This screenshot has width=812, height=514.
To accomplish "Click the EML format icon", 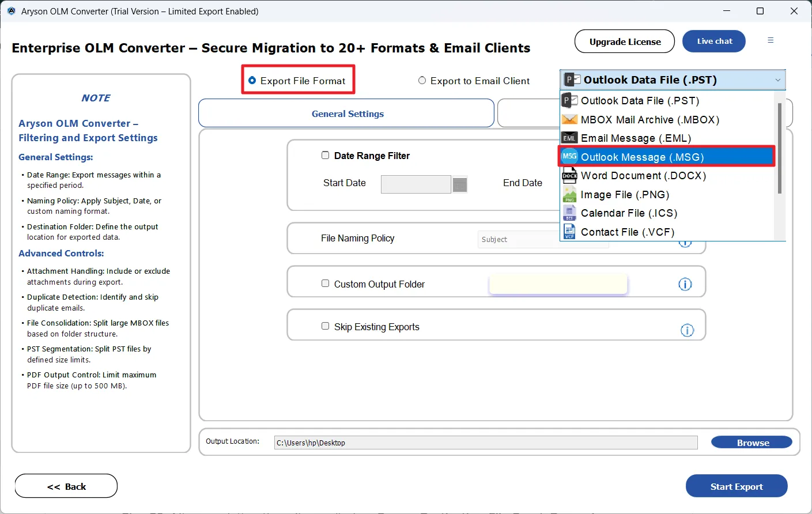I will [x=569, y=138].
